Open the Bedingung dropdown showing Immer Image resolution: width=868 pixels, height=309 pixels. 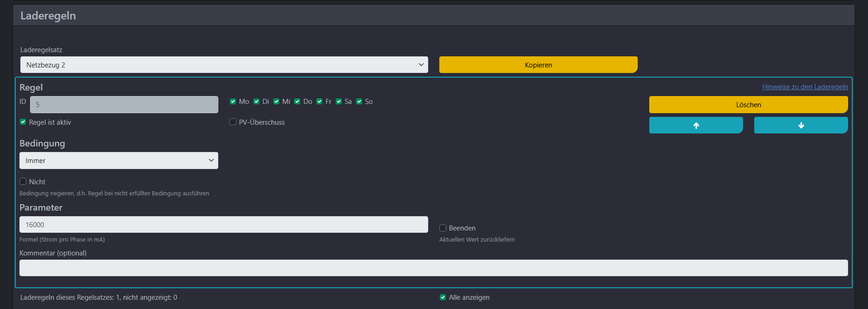(118, 161)
